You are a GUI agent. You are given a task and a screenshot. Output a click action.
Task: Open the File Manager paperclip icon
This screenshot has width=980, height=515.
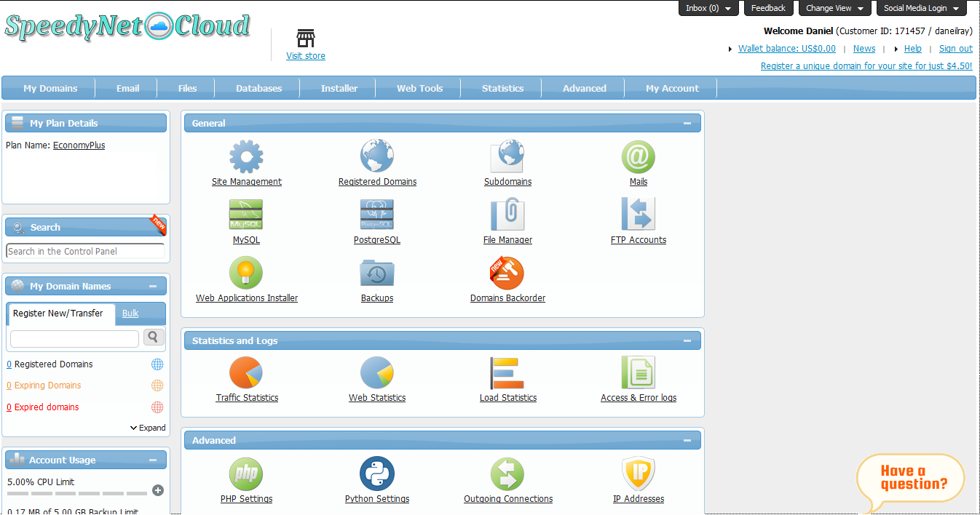pyautogui.click(x=507, y=215)
